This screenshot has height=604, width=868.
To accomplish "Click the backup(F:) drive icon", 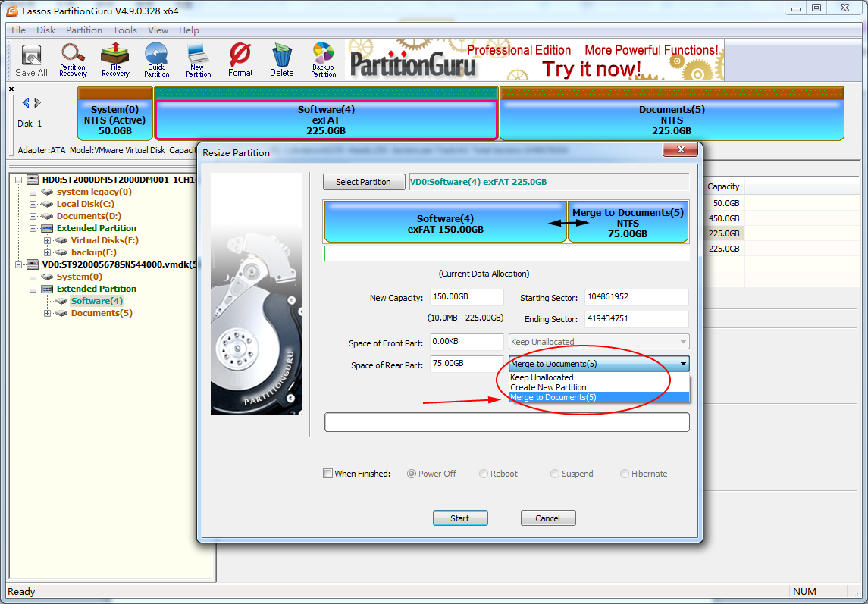I will (62, 252).
